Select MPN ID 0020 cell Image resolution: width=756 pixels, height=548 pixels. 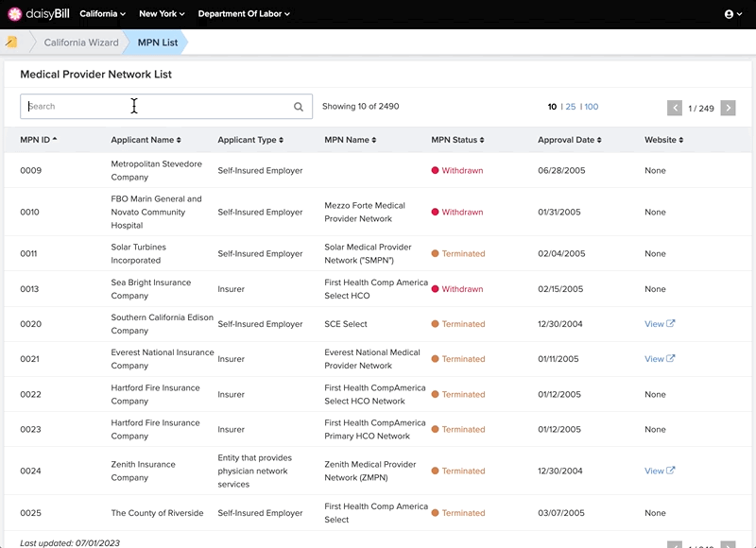coord(31,324)
